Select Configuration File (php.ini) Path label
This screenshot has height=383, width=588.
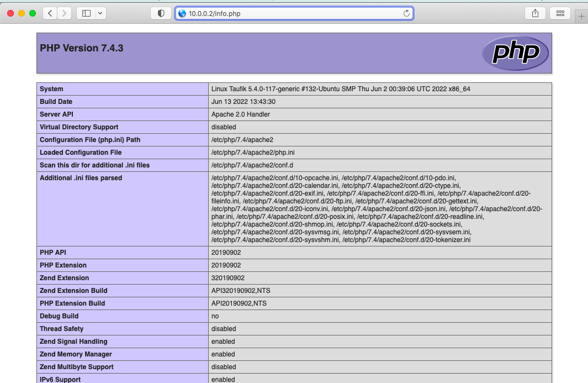point(90,140)
